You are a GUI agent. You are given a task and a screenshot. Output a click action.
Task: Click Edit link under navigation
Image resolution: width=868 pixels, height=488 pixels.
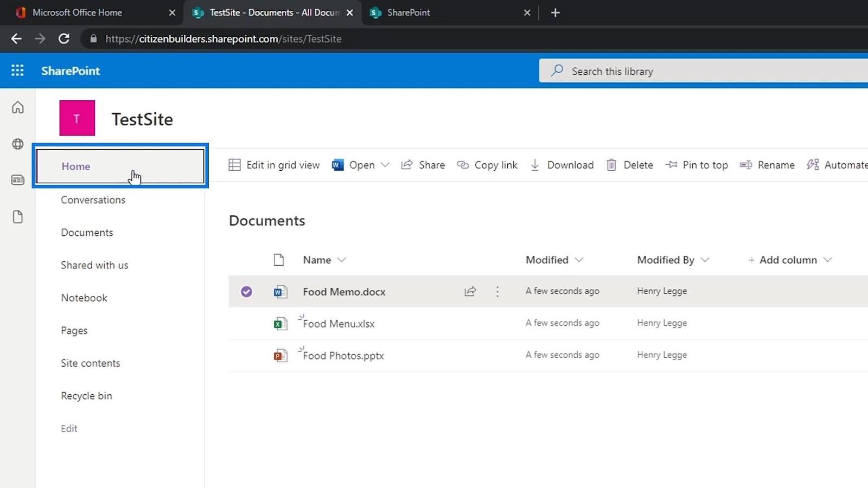pos(69,428)
